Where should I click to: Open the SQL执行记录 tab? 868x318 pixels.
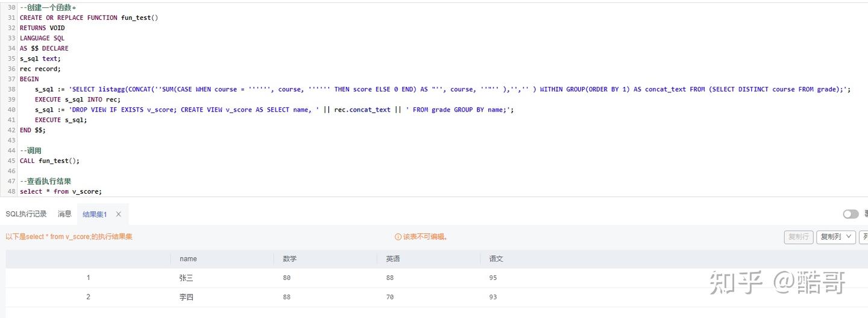(x=26, y=214)
